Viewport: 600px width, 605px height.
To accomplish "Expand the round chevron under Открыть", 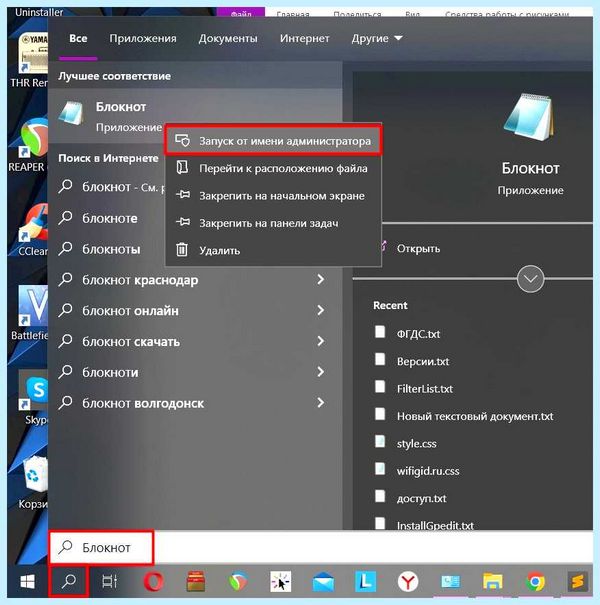I will click(530, 279).
